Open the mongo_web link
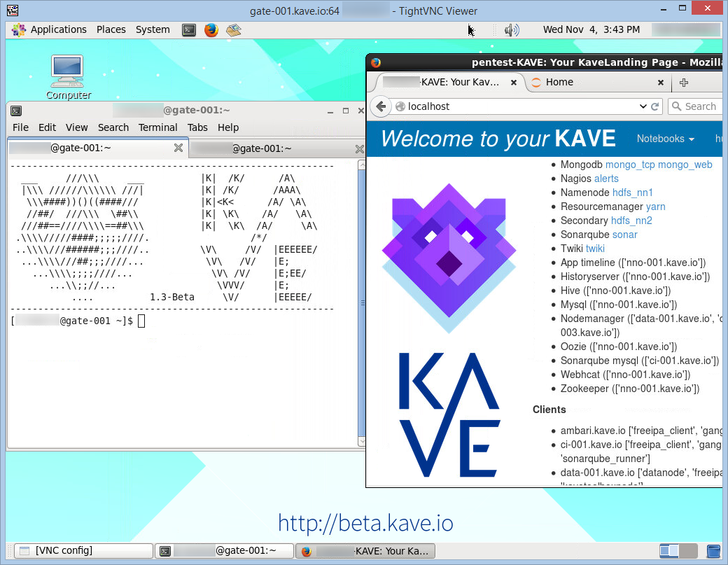The height and width of the screenshot is (565, 728). pyautogui.click(x=685, y=165)
